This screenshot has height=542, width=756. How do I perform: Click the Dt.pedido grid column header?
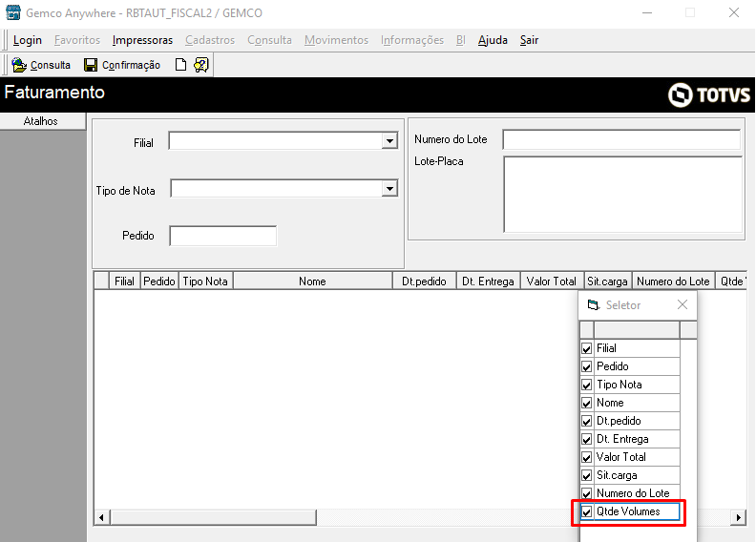[424, 281]
